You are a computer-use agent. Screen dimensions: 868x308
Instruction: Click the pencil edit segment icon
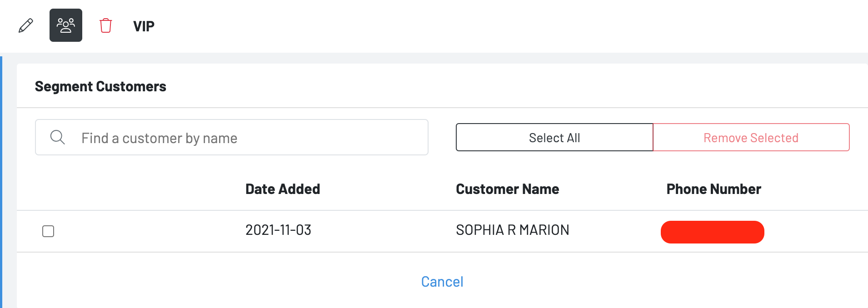tap(26, 25)
